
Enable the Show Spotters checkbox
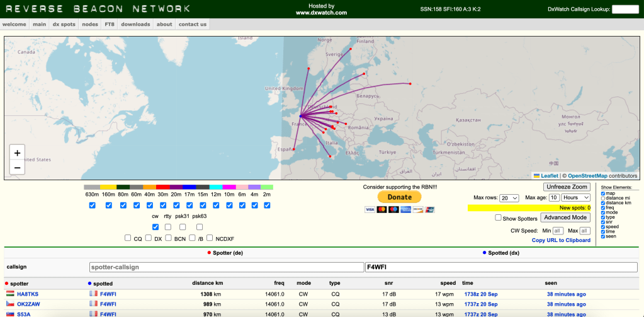[499, 218]
